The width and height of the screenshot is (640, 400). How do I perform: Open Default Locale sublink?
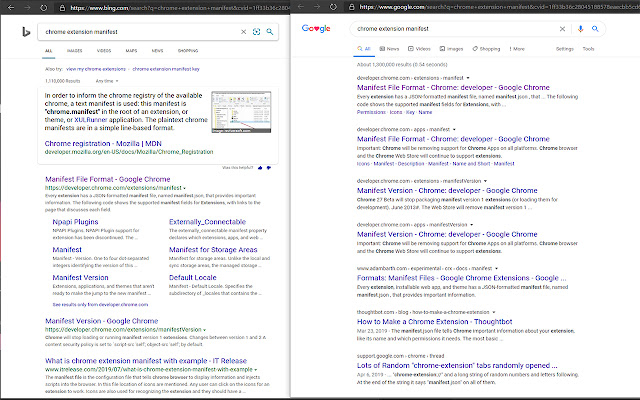point(193,278)
